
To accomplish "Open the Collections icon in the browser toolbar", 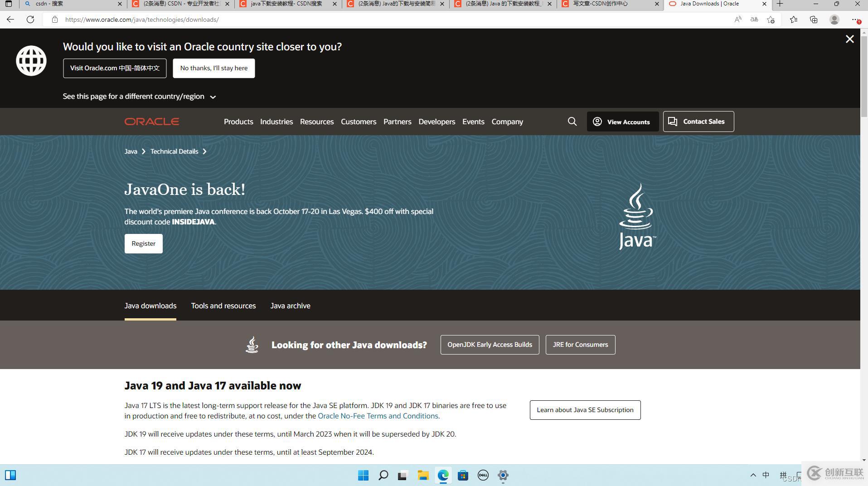I will click(x=814, y=19).
